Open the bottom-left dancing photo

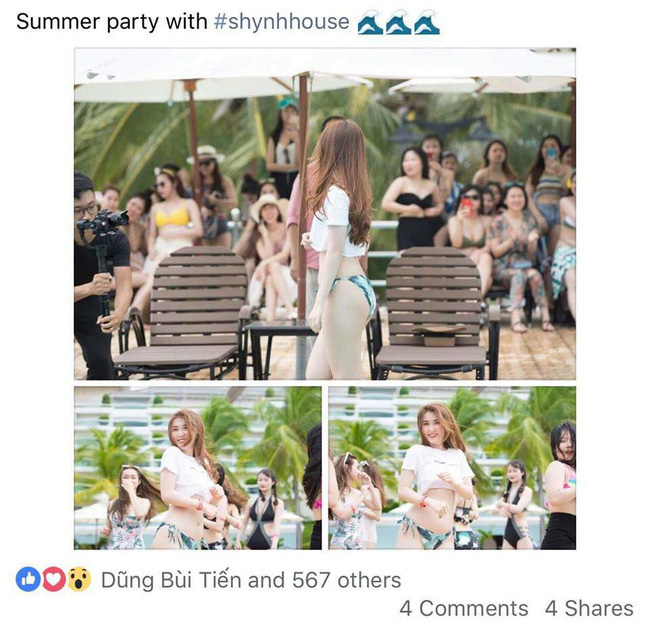(198, 468)
